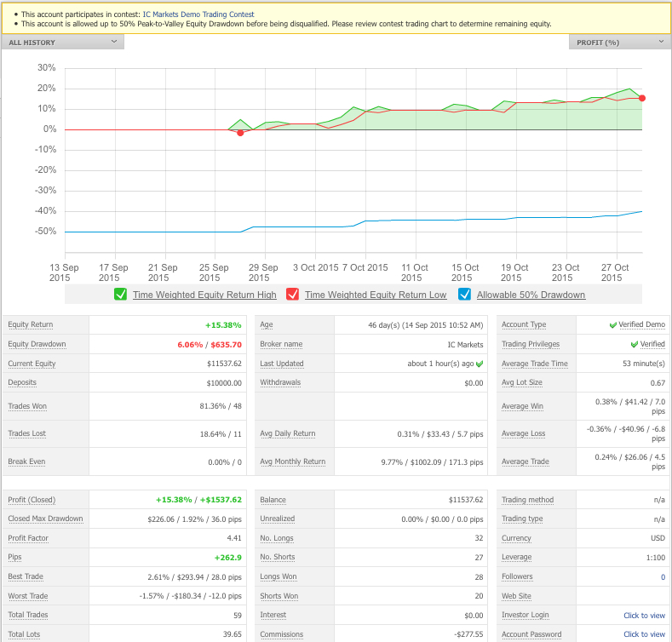The image size is (672, 642).
Task: Click the Trades Won label
Action: pos(27,406)
